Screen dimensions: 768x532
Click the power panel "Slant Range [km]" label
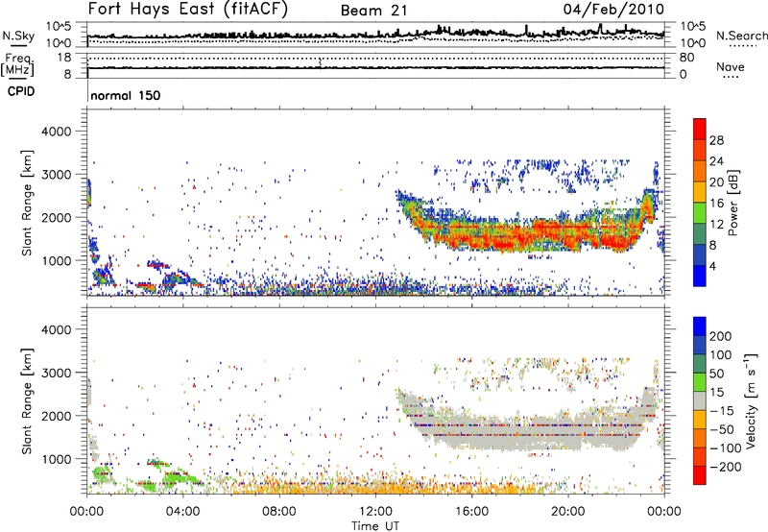27,203
